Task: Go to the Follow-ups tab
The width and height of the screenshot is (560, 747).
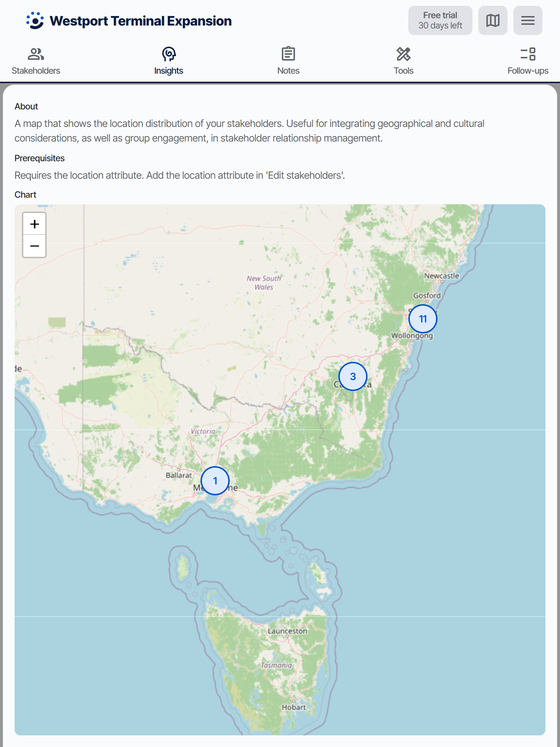Action: (x=528, y=61)
